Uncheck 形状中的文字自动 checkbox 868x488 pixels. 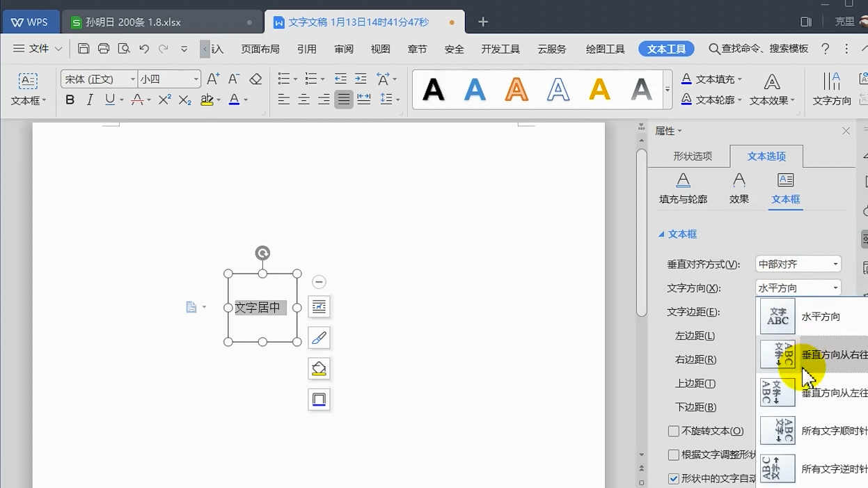pos(674,479)
